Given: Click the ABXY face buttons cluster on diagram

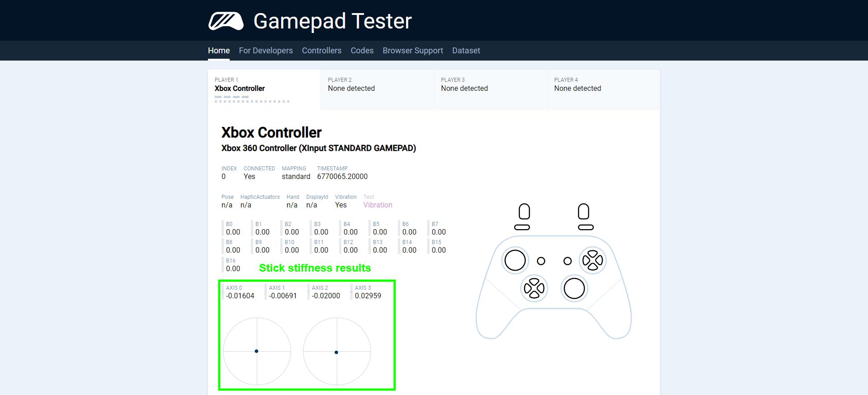Looking at the screenshot, I should point(592,260).
